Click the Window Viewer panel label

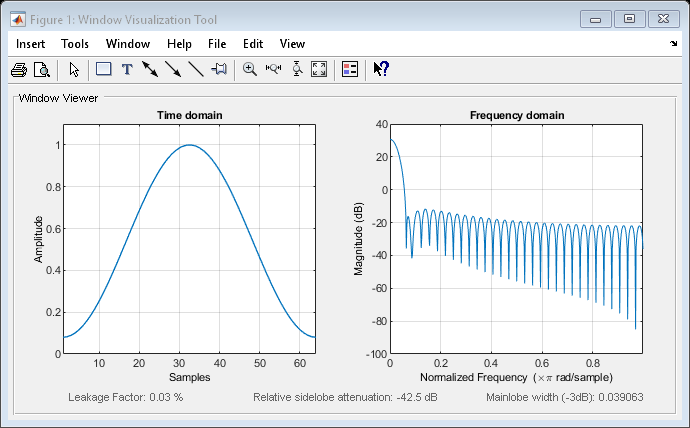(58, 98)
